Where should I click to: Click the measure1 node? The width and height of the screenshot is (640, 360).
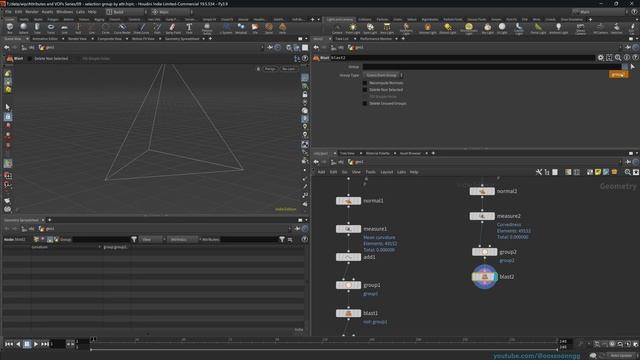pyautogui.click(x=348, y=229)
